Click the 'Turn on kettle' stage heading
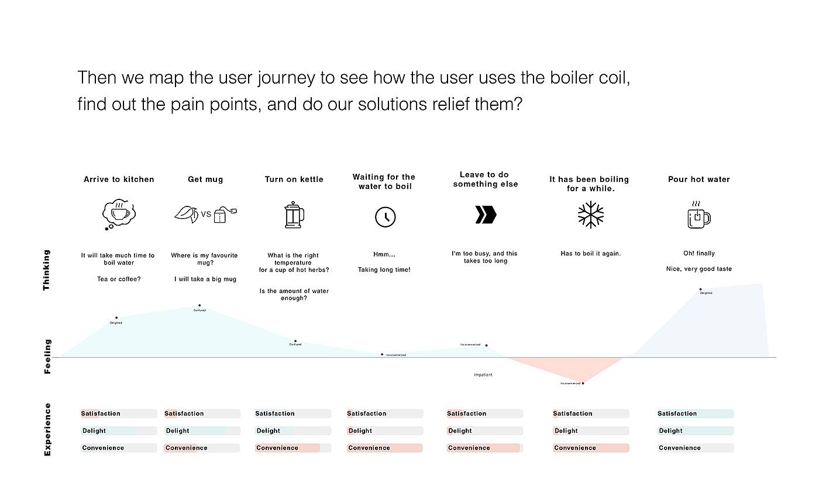This screenshot has height=504, width=819. click(294, 179)
